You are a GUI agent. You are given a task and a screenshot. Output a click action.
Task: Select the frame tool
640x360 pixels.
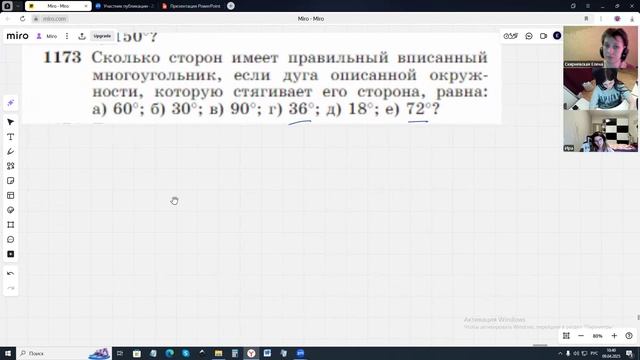point(11,225)
